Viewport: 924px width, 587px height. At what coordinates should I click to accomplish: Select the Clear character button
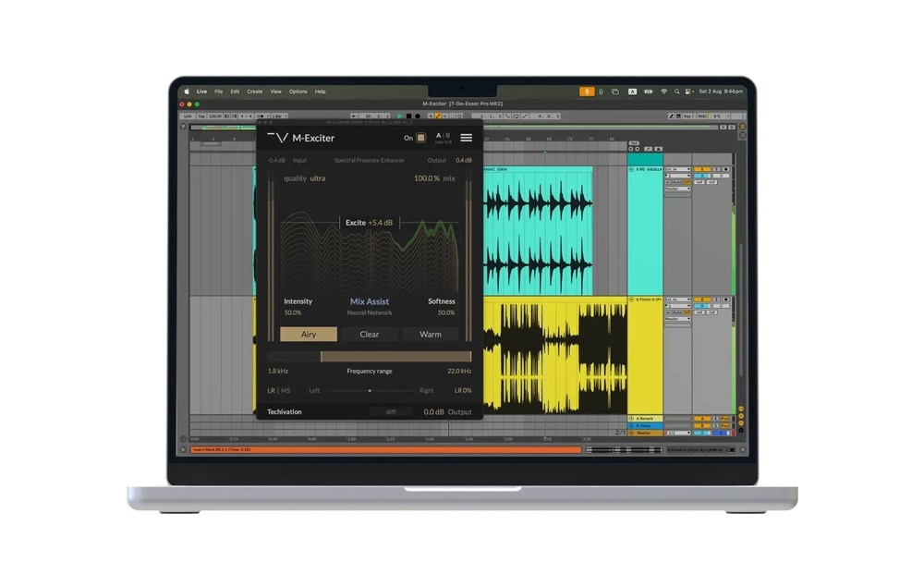(x=370, y=334)
